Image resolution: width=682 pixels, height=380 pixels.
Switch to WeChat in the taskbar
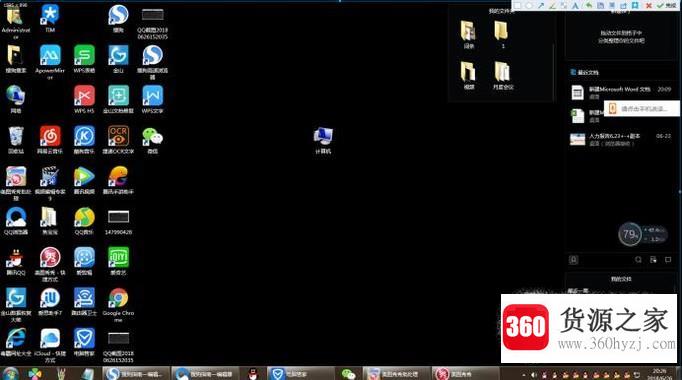pos(348,373)
